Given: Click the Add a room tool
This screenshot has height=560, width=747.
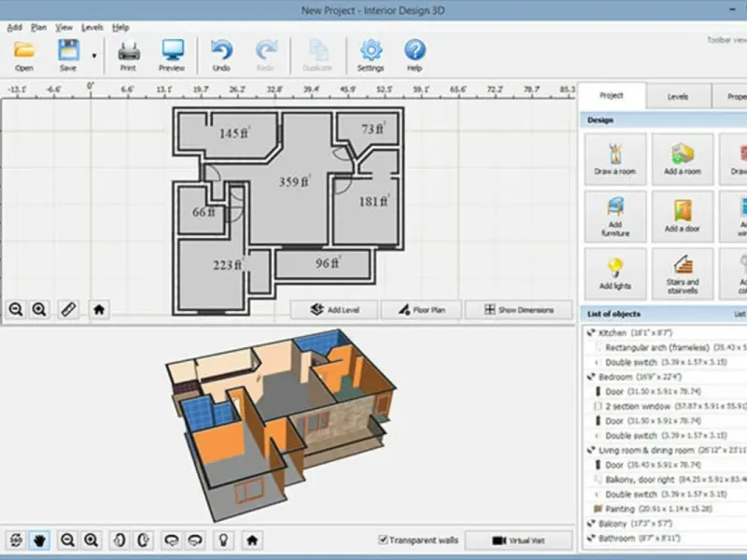Looking at the screenshot, I should click(x=683, y=159).
